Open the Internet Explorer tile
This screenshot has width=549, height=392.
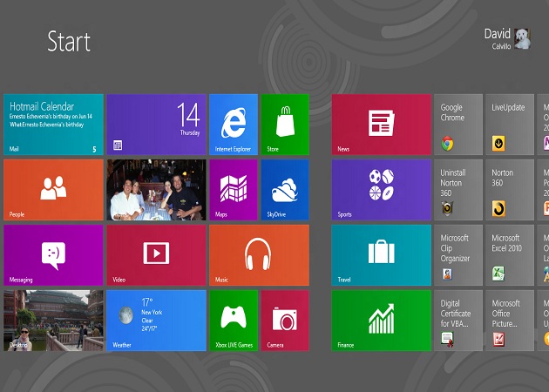234,124
